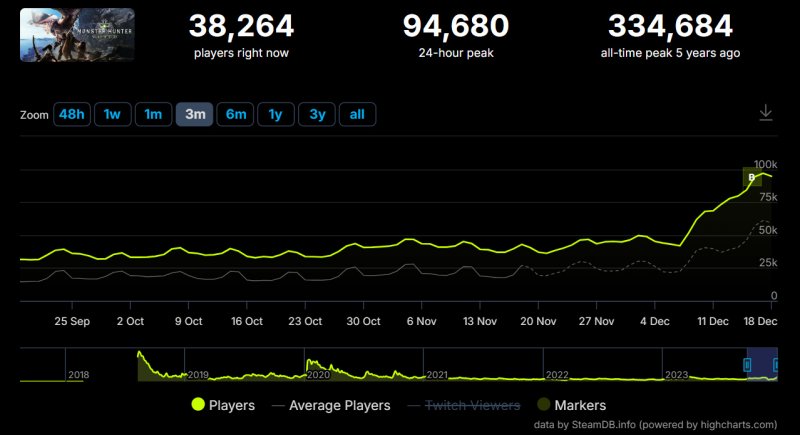This screenshot has height=435, width=800.
Task: Click the flag marker near chart peak
Action: click(753, 177)
